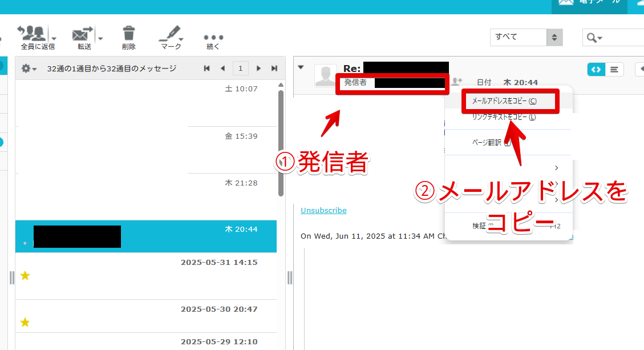Toggle star on 2025-05-31 14:15 message
Viewport: 644px width, 350px height.
pos(25,276)
